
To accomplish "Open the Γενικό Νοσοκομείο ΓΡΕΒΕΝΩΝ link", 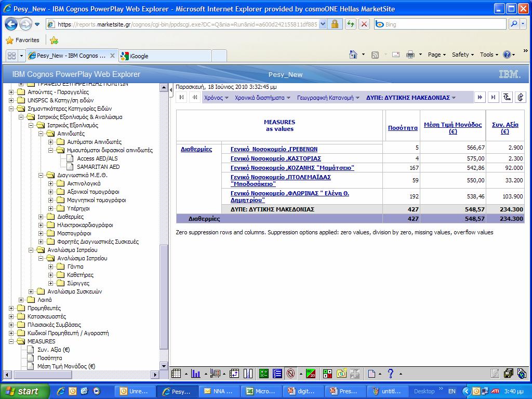I will click(x=274, y=149).
